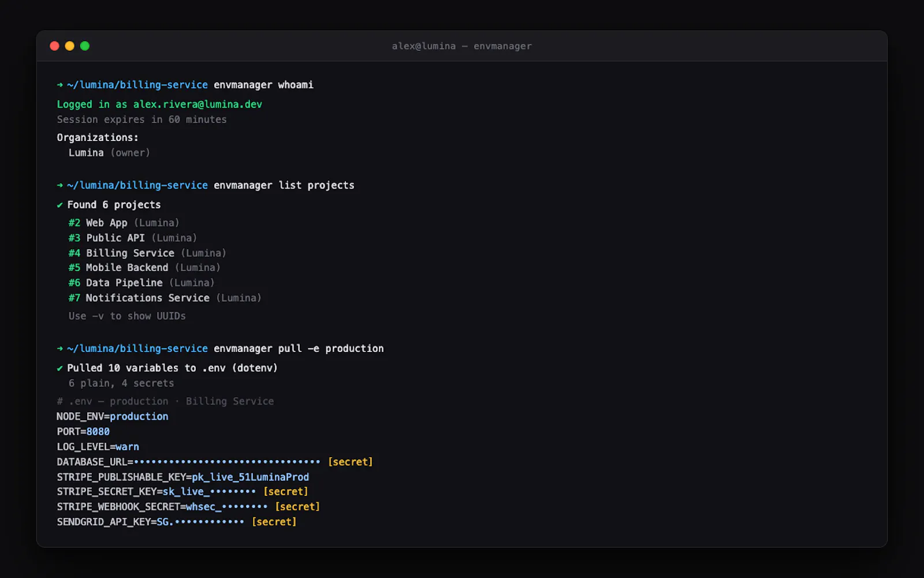This screenshot has height=578, width=924.
Task: Click the NODE_ENV=production line
Action: 113,417
